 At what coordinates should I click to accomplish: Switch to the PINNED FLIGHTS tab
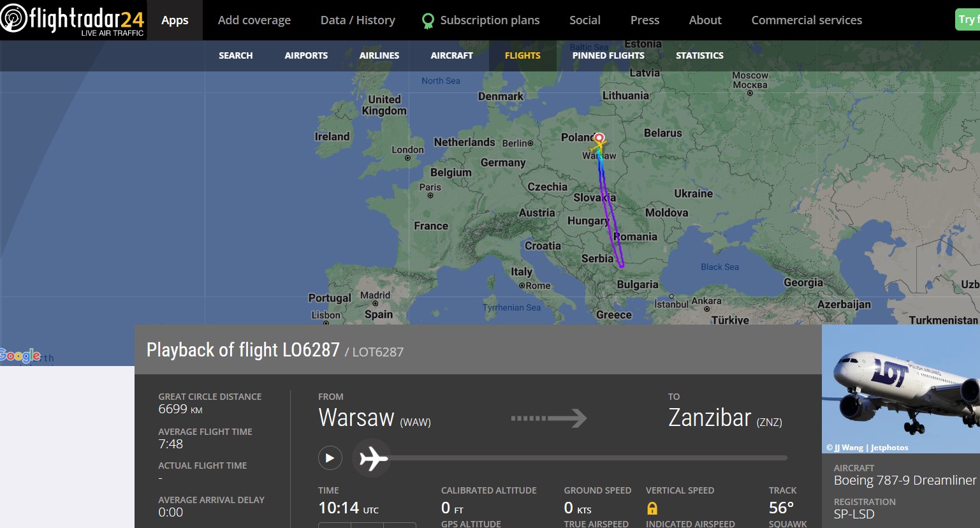[608, 55]
